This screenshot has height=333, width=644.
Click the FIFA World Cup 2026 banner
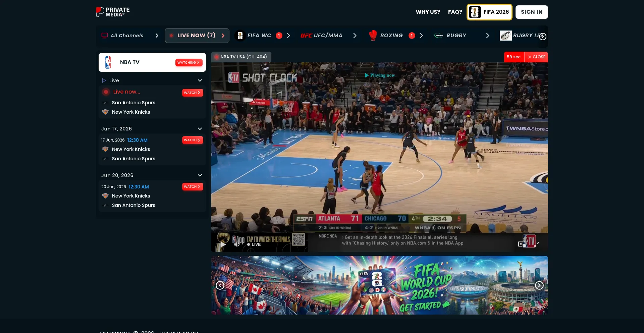pos(380,285)
